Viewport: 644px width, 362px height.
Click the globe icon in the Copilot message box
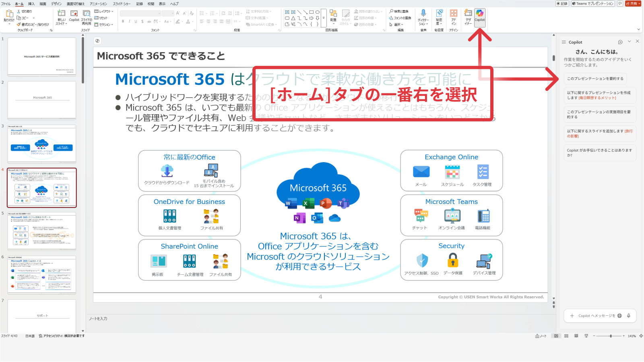(x=619, y=316)
